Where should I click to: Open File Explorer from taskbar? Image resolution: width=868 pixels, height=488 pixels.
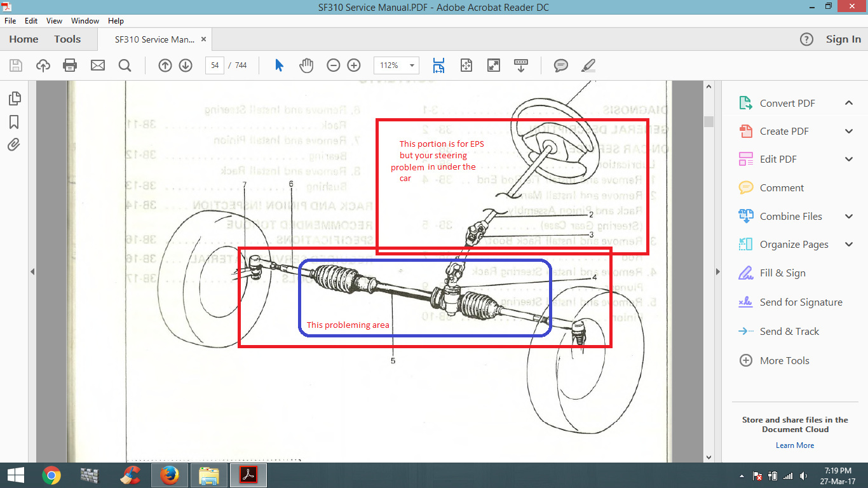click(x=209, y=475)
